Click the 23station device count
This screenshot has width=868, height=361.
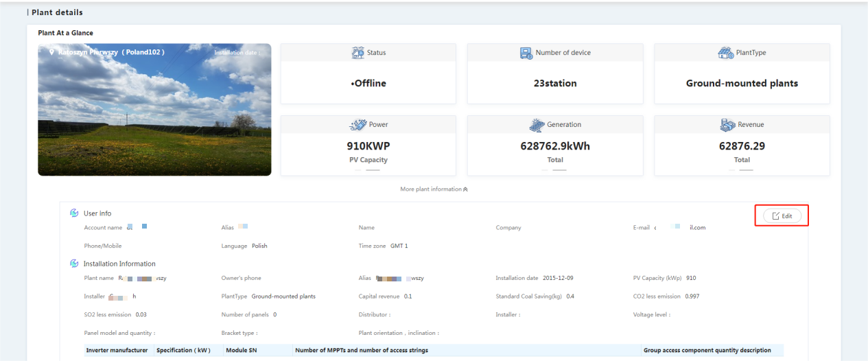pos(555,83)
